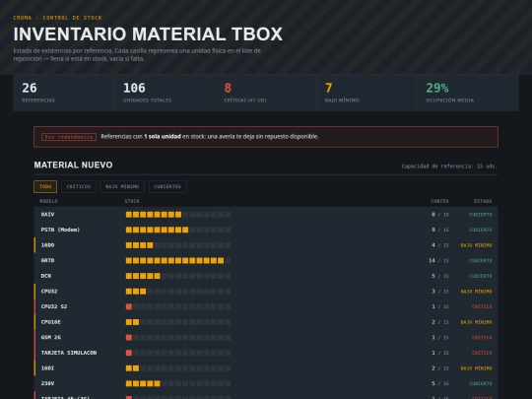The width and height of the screenshot is (532, 399).
Task: Click the red stock cell for GSM 2G
Action: [x=129, y=337]
